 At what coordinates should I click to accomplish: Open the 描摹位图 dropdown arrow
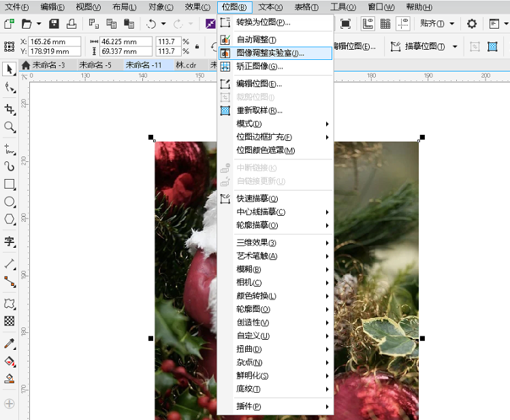455,46
